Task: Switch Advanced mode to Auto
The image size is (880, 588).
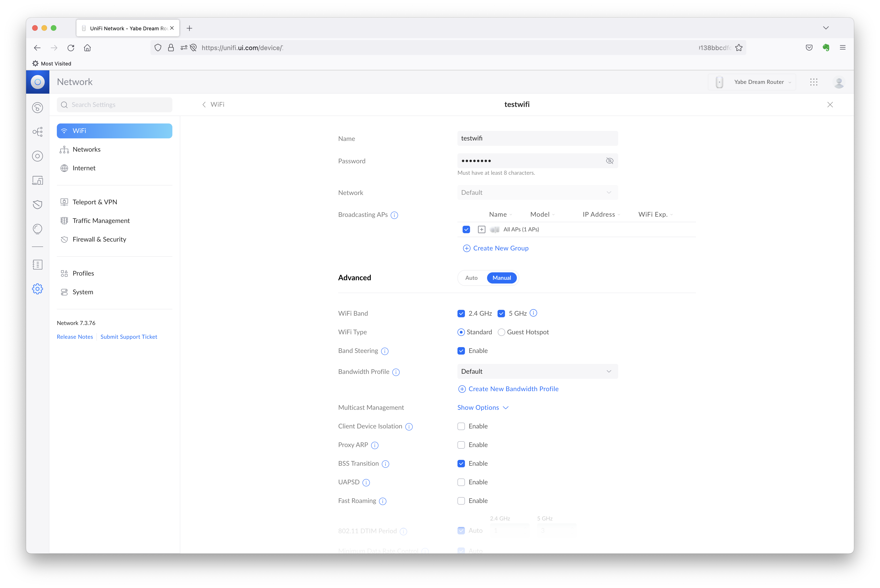Action: (471, 278)
